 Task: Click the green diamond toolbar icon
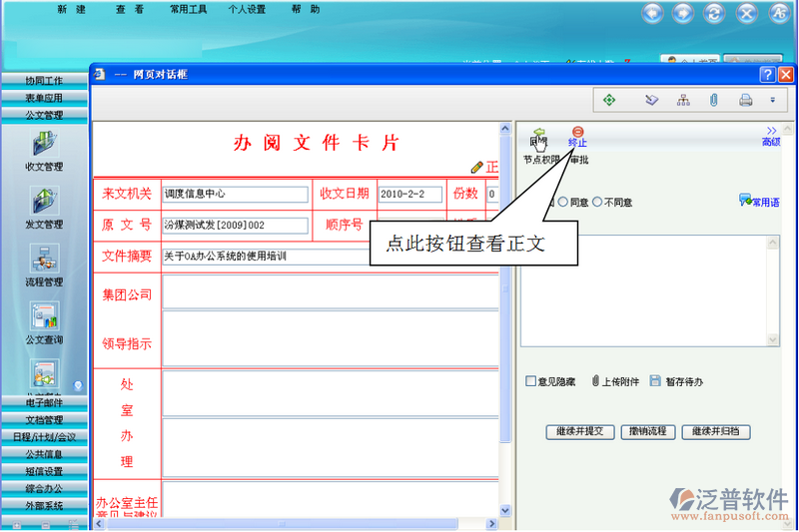coord(609,100)
